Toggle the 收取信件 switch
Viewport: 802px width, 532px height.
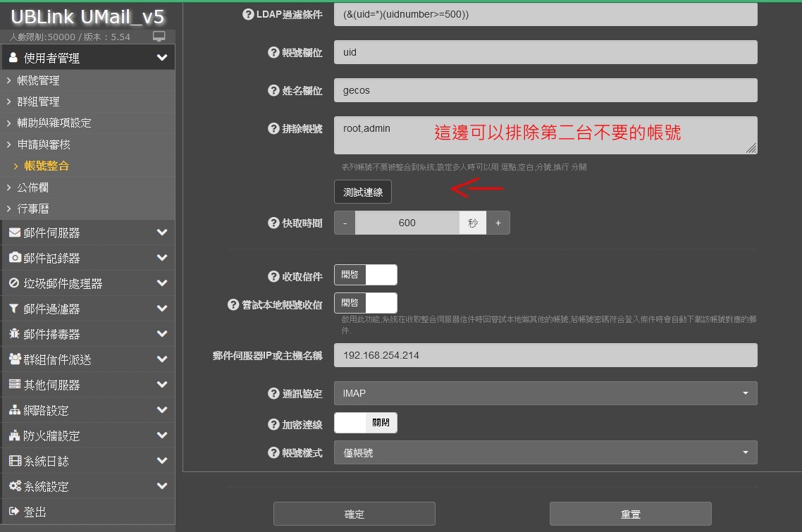(365, 275)
